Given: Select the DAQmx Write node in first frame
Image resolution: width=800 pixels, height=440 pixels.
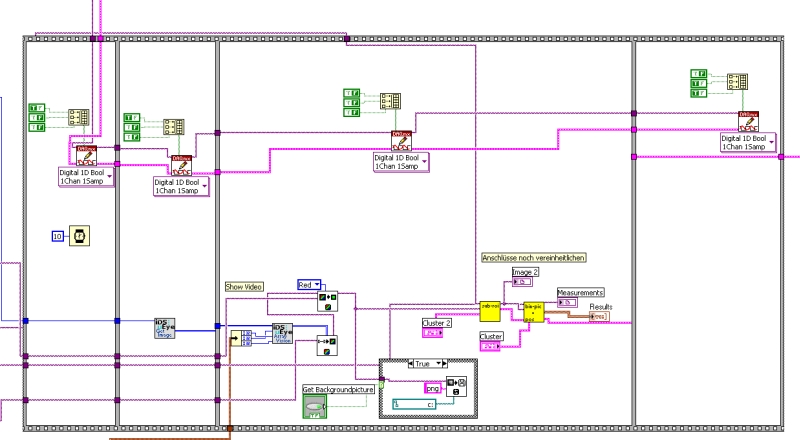Looking at the screenshot, I should pos(87,156).
